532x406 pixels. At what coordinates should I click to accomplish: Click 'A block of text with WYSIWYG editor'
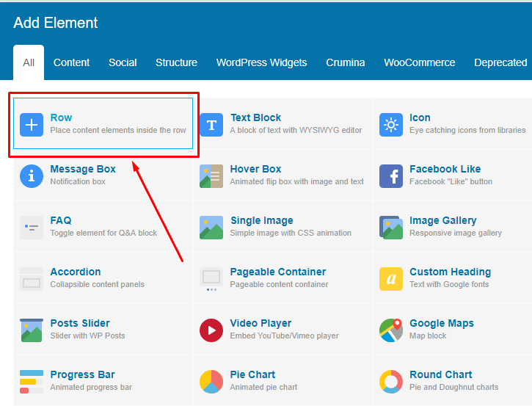[x=296, y=130]
